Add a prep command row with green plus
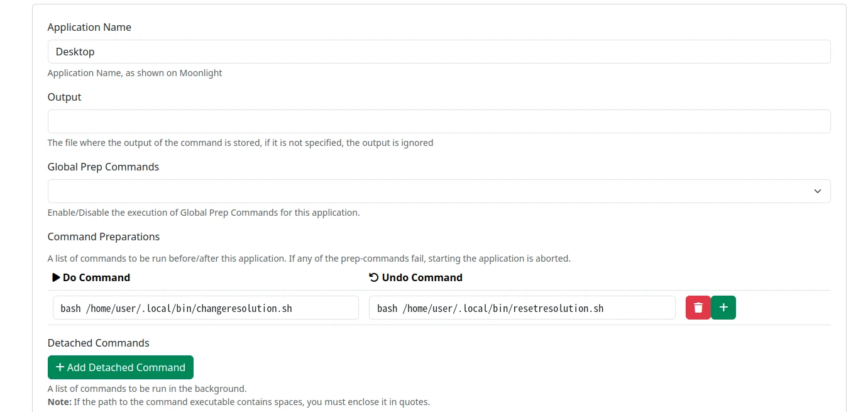 [x=723, y=308]
